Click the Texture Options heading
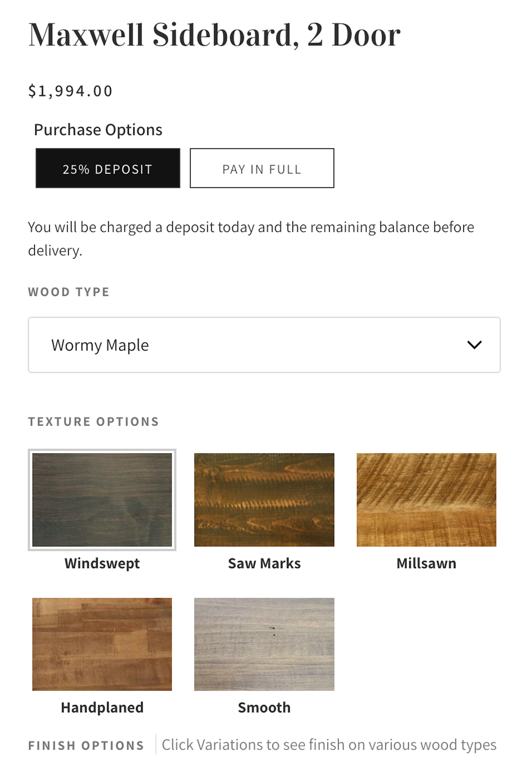The width and height of the screenshot is (532, 766). click(93, 421)
